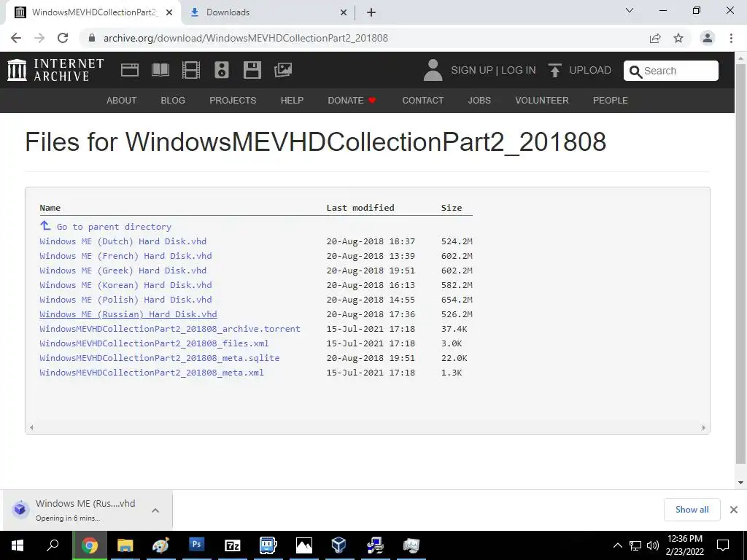Open Photos app icon in taskbar

tap(304, 545)
